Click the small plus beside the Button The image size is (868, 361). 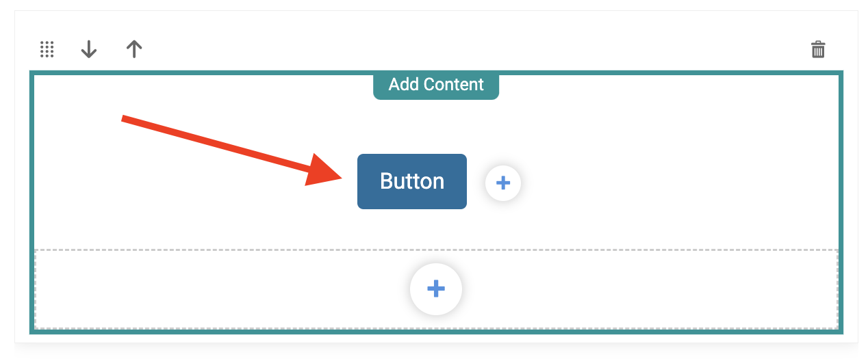tap(503, 183)
